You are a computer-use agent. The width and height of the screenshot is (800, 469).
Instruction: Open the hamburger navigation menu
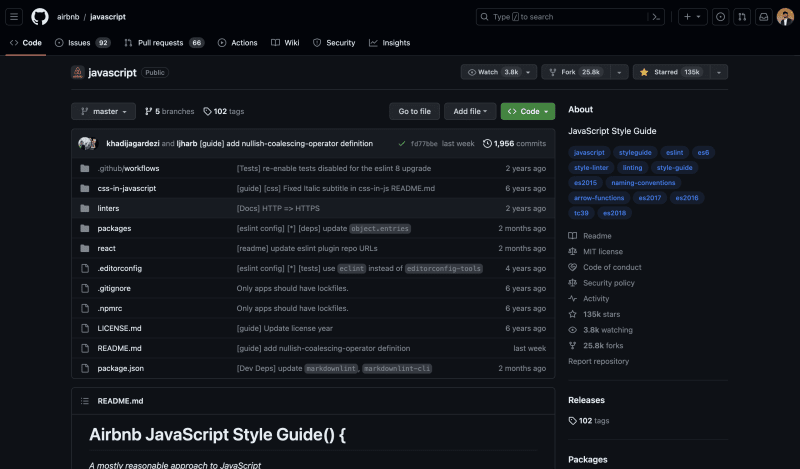point(14,17)
